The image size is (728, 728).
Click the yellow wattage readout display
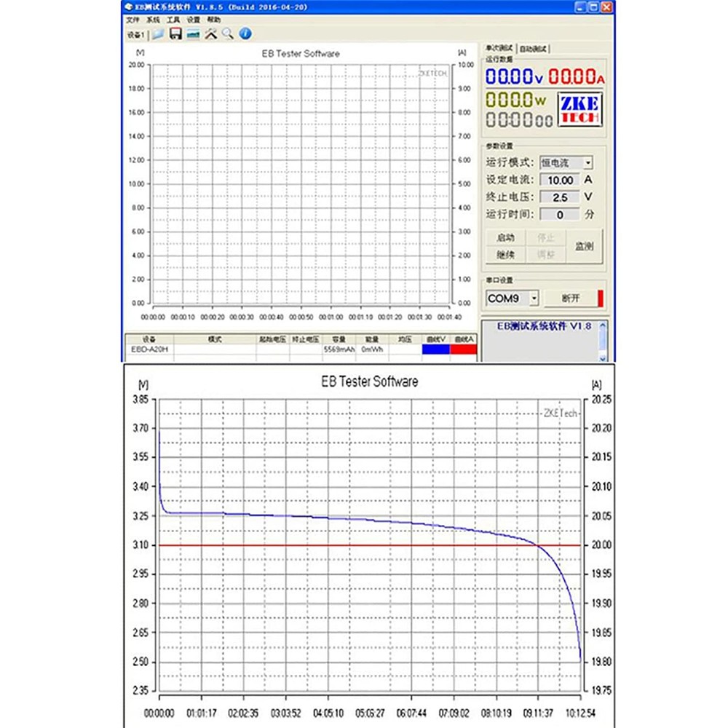coord(516,99)
